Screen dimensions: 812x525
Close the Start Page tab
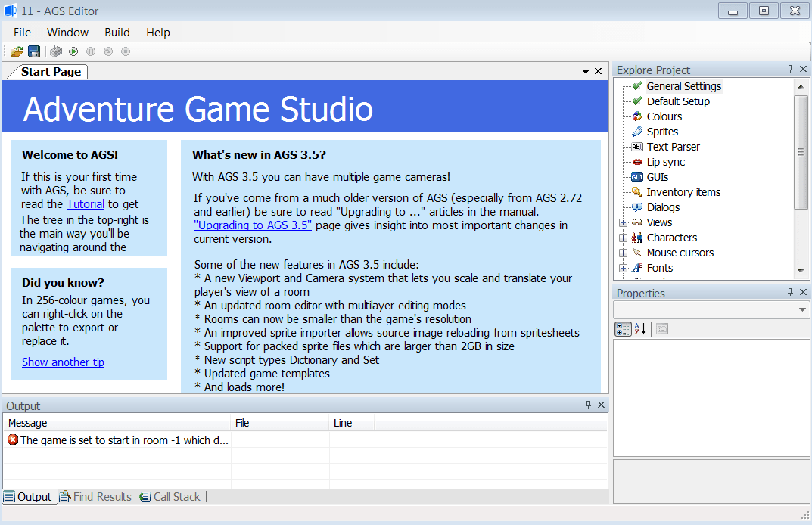point(598,71)
